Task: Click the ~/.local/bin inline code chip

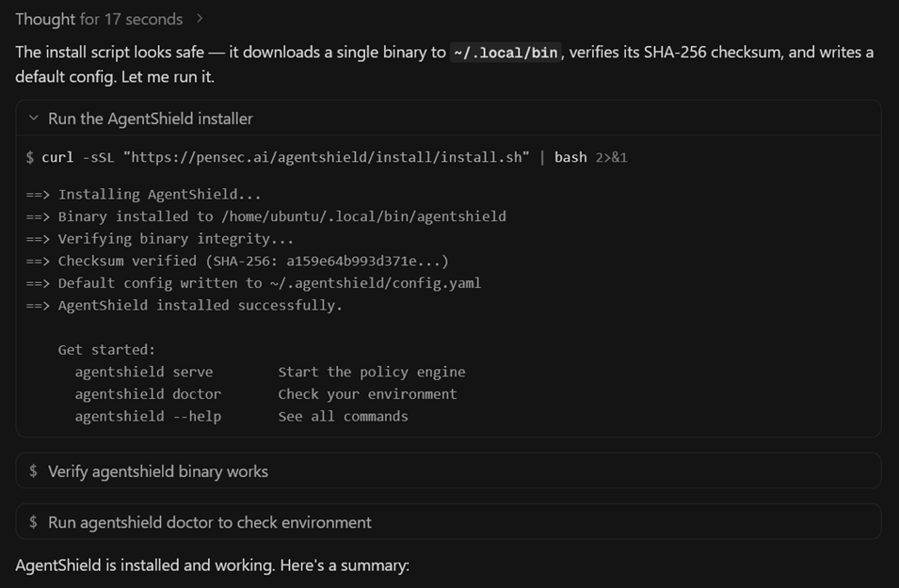Action: point(506,53)
